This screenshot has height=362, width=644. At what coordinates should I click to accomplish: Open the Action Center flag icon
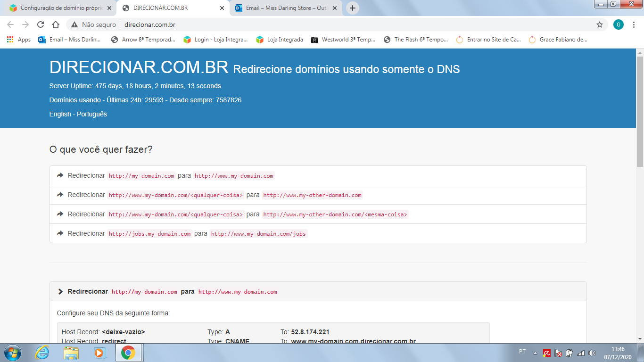coord(558,353)
